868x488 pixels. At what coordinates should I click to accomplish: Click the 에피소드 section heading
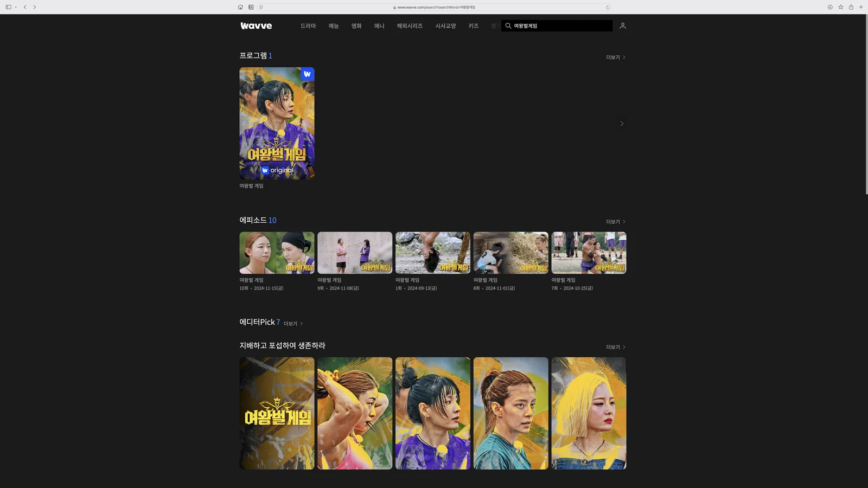[253, 220]
